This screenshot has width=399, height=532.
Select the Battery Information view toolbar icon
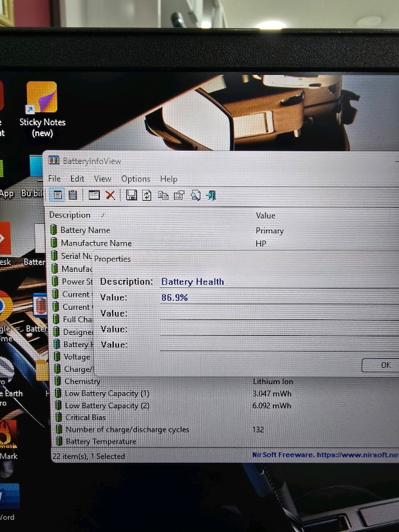click(58, 195)
